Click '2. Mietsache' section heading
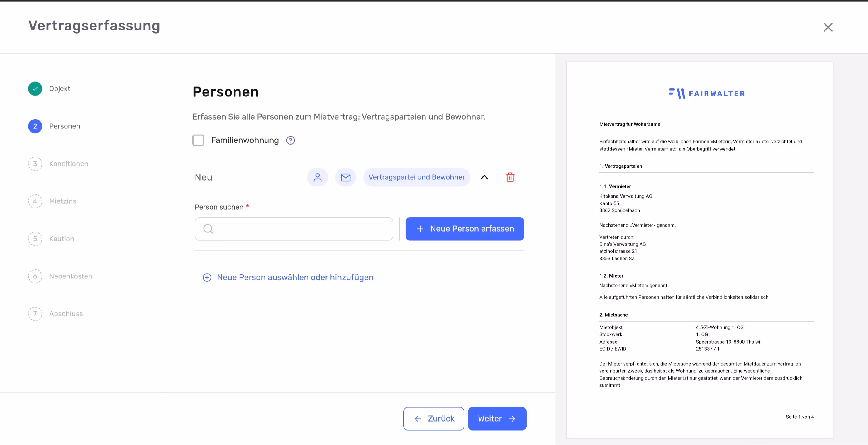Image resolution: width=868 pixels, height=445 pixels. [613, 315]
